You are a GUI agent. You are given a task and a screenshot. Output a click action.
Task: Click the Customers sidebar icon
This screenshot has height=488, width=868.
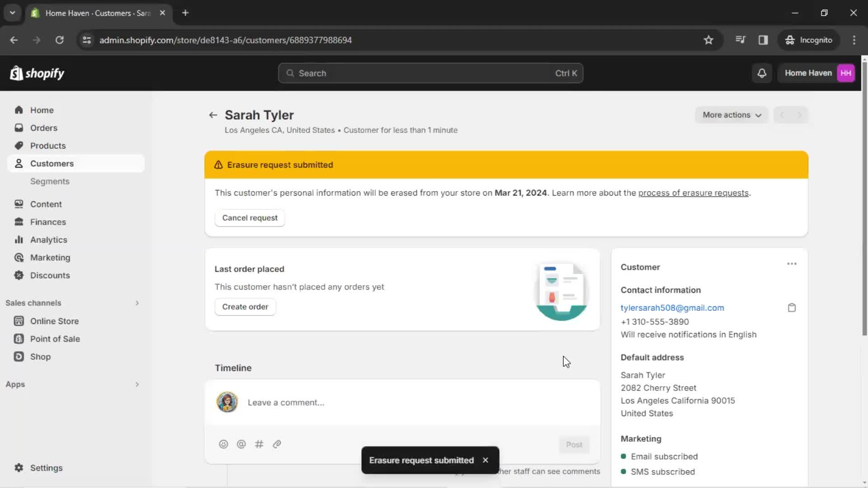tap(19, 163)
